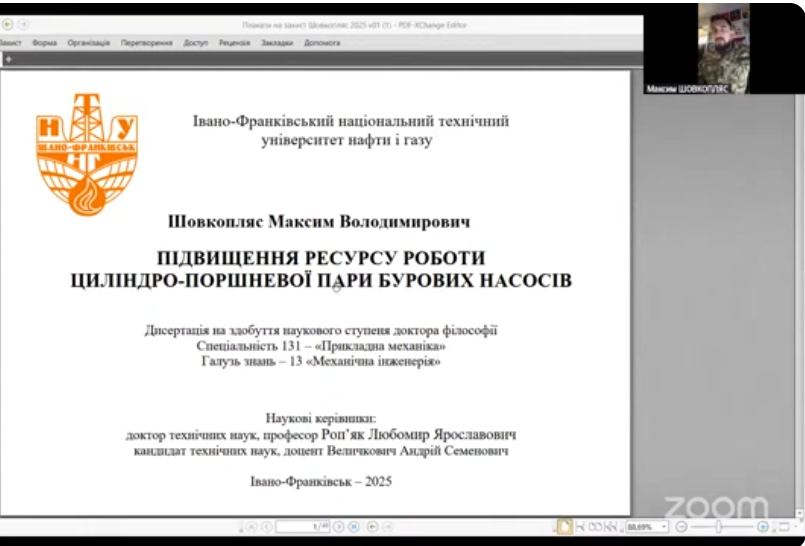The image size is (805, 546).
Task: Click the plus icon to add a new tab
Action: click(x=8, y=60)
